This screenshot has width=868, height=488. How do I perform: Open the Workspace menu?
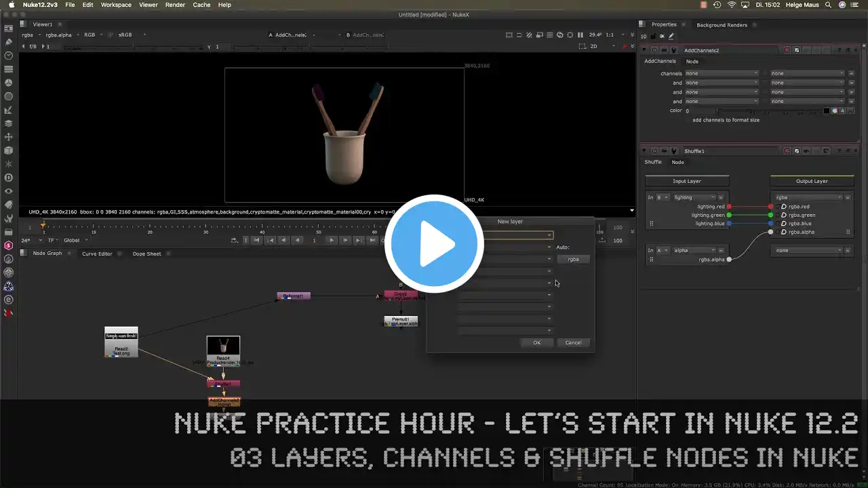pos(116,5)
